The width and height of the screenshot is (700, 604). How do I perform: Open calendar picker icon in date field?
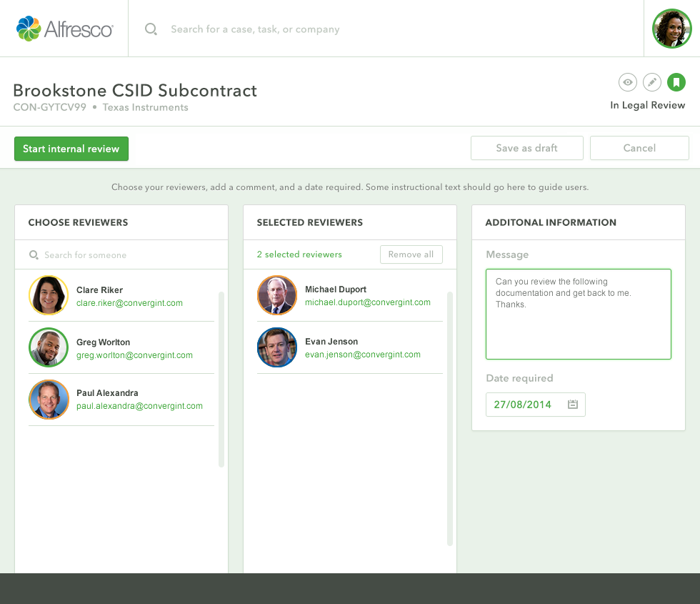click(x=573, y=405)
